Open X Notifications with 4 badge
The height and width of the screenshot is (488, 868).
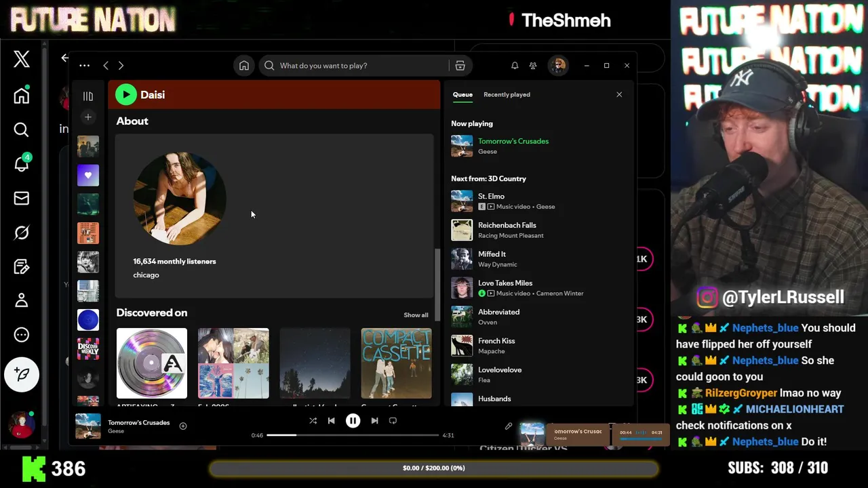coord(22,163)
